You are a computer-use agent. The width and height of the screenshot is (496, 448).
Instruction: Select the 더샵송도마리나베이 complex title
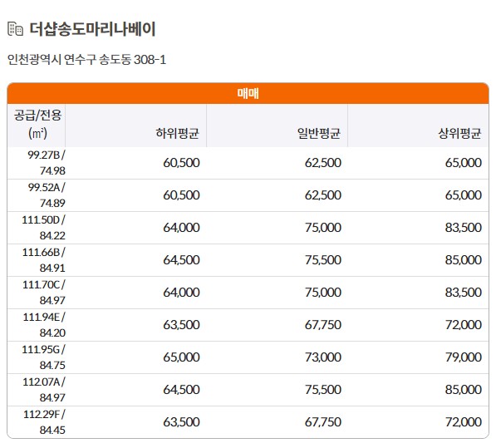coord(92,29)
